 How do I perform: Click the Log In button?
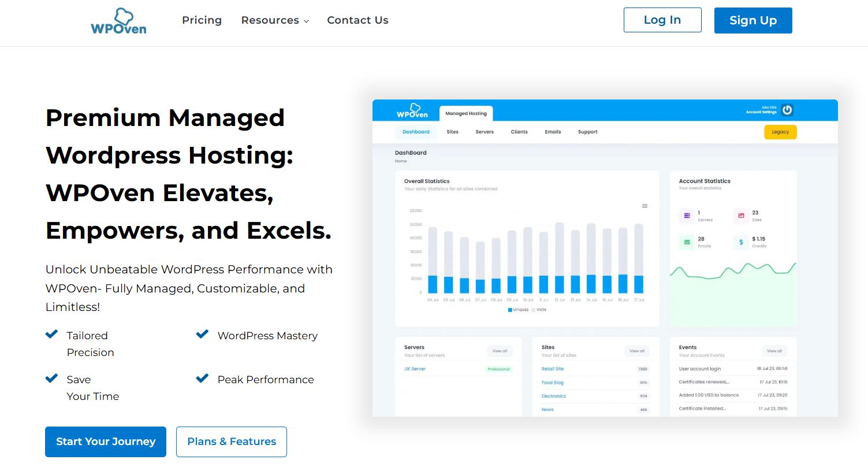pos(662,20)
